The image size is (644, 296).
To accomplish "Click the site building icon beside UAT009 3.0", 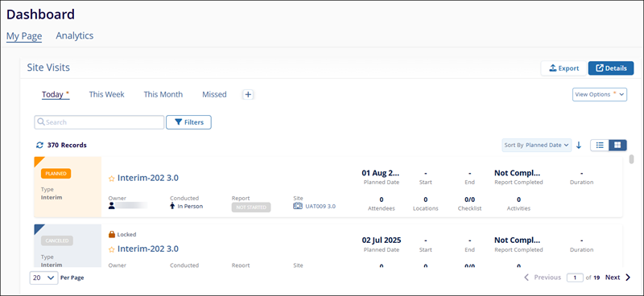I will click(298, 206).
